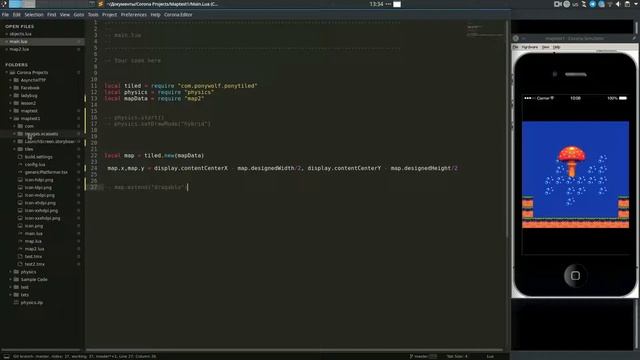Click the editor horizontal scrollbar

tap(294, 350)
